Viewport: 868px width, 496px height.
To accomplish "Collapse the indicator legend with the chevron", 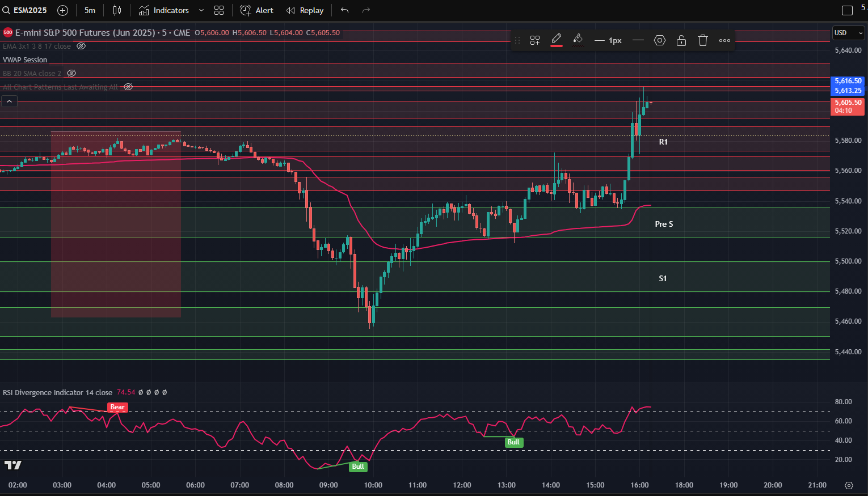I will pyautogui.click(x=9, y=101).
